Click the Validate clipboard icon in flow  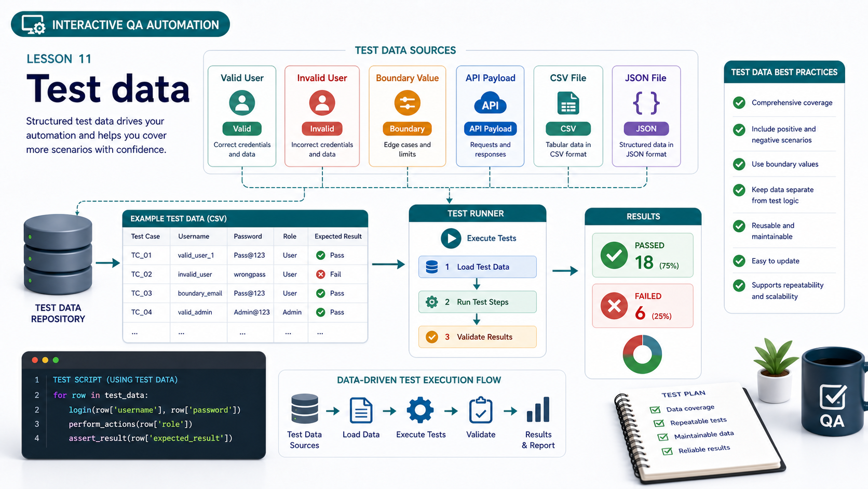481,410
